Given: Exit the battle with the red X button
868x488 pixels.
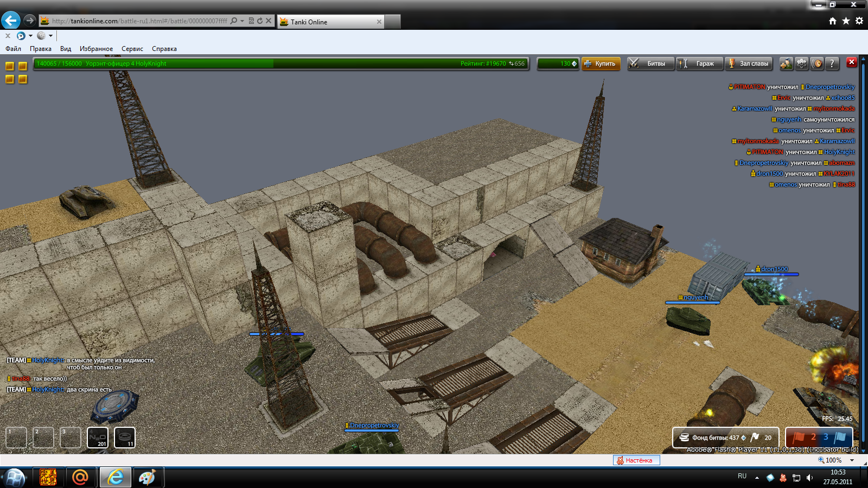Looking at the screenshot, I should pyautogui.click(x=852, y=62).
